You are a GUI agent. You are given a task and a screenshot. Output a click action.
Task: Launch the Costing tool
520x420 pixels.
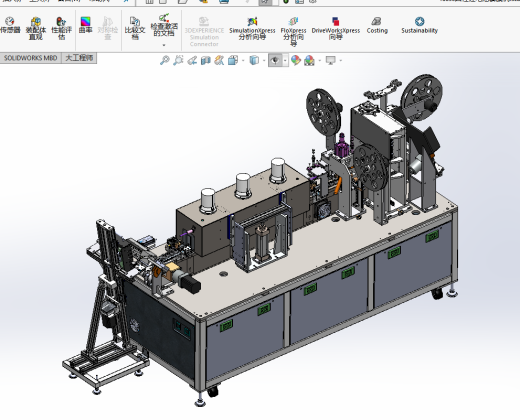coord(377,26)
